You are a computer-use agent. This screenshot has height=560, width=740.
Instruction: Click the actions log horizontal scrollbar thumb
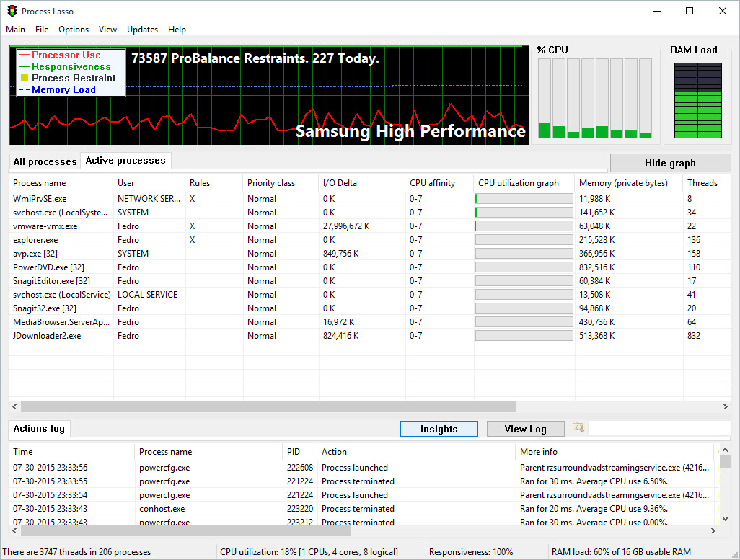(185, 530)
